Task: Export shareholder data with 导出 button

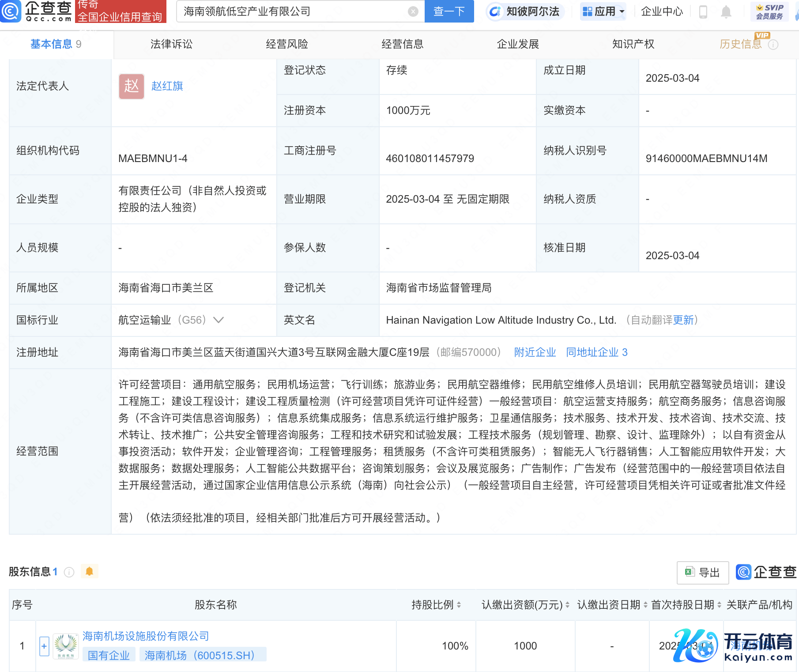Action: click(x=702, y=573)
